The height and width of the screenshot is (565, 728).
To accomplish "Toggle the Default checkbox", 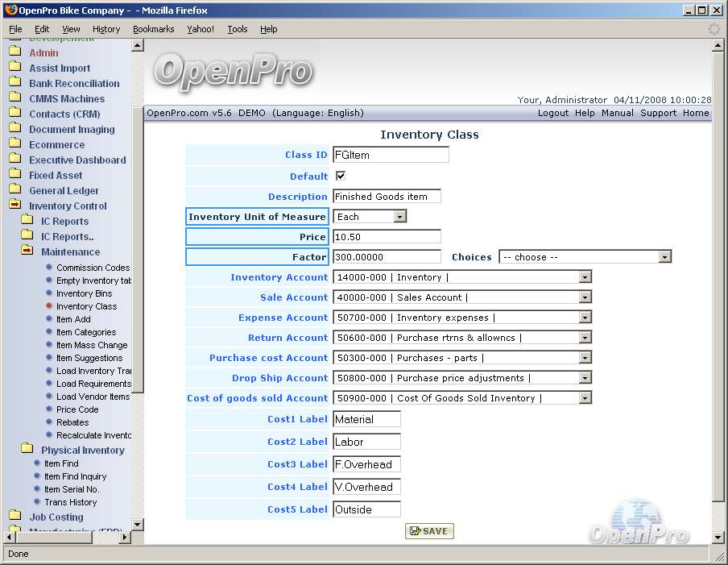I will [340, 176].
